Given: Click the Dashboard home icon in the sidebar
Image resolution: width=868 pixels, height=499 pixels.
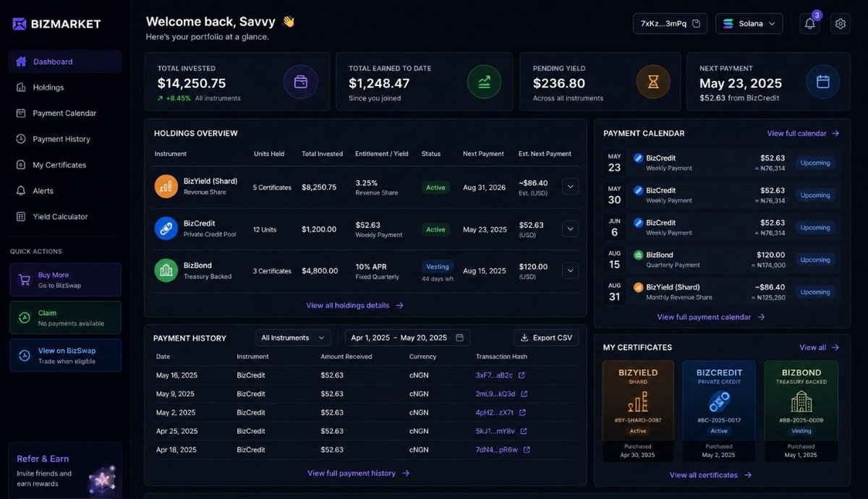Looking at the screenshot, I should pyautogui.click(x=21, y=61).
